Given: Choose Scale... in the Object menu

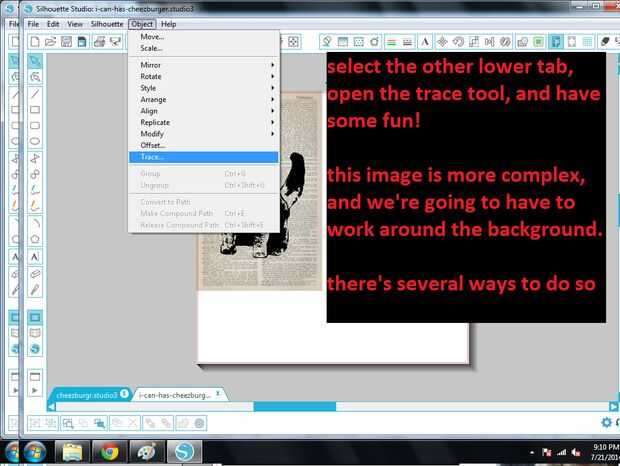Looking at the screenshot, I should (204, 48).
